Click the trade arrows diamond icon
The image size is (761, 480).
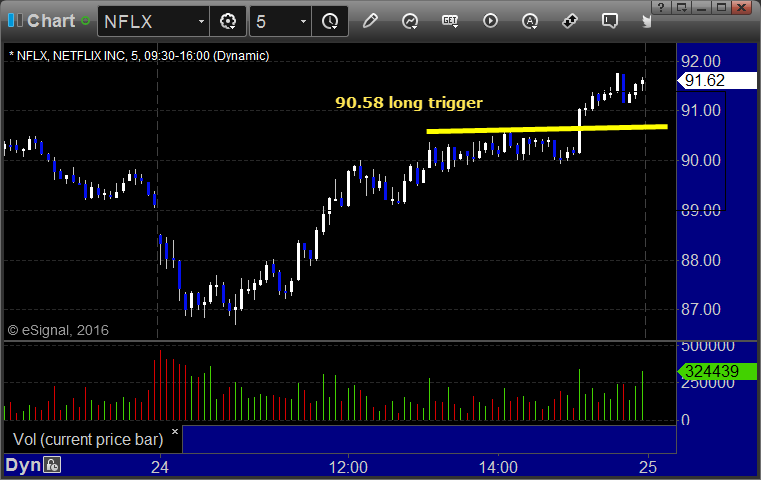pos(570,21)
